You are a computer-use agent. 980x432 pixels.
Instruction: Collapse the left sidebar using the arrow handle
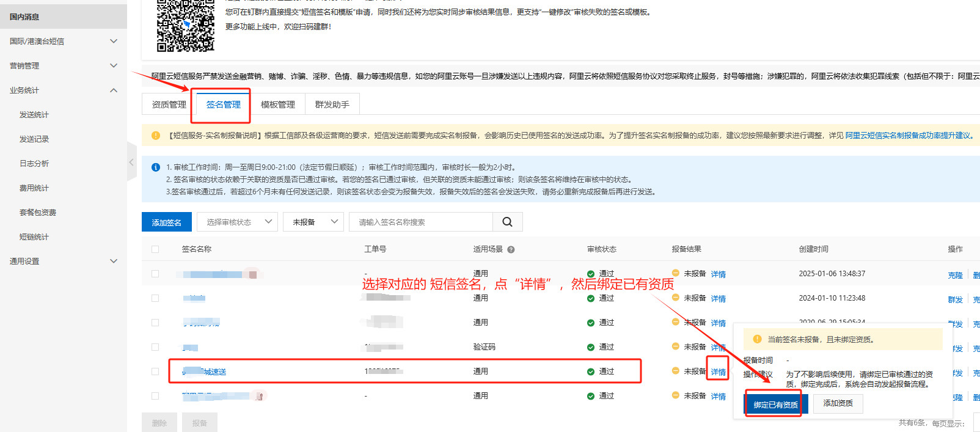pos(131,162)
